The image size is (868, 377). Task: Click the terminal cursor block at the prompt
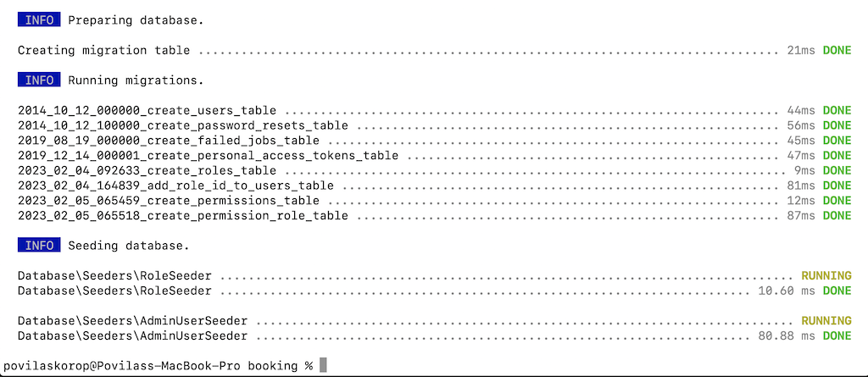(x=323, y=365)
